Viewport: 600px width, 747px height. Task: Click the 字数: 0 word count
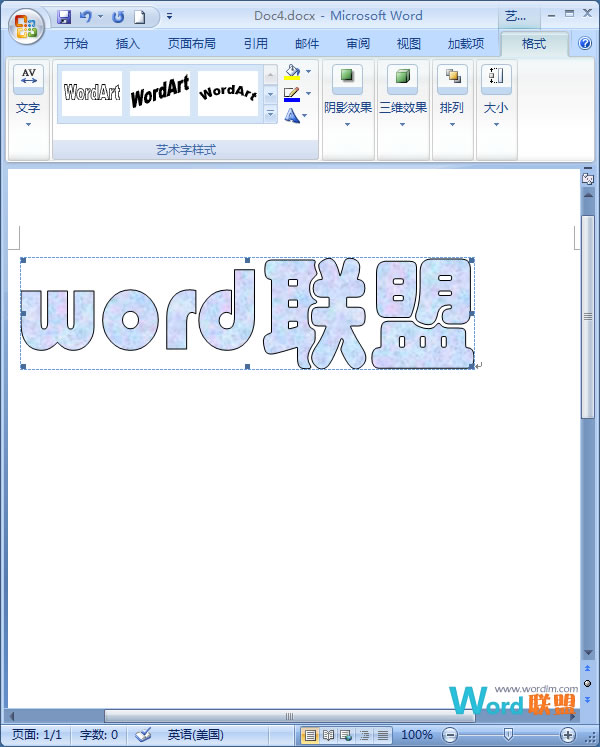click(x=99, y=735)
